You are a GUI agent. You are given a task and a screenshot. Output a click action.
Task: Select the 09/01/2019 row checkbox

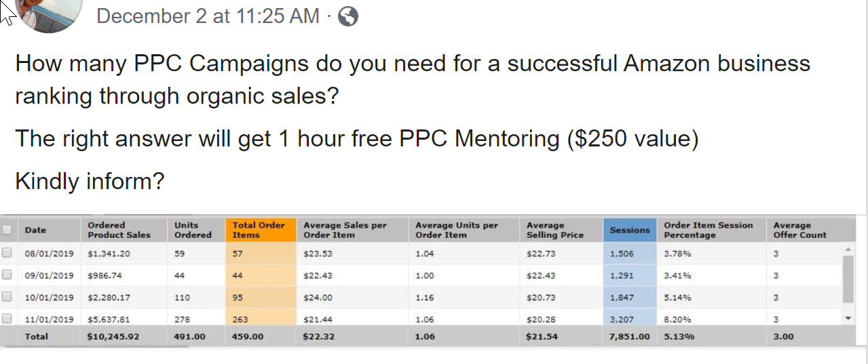point(7,275)
